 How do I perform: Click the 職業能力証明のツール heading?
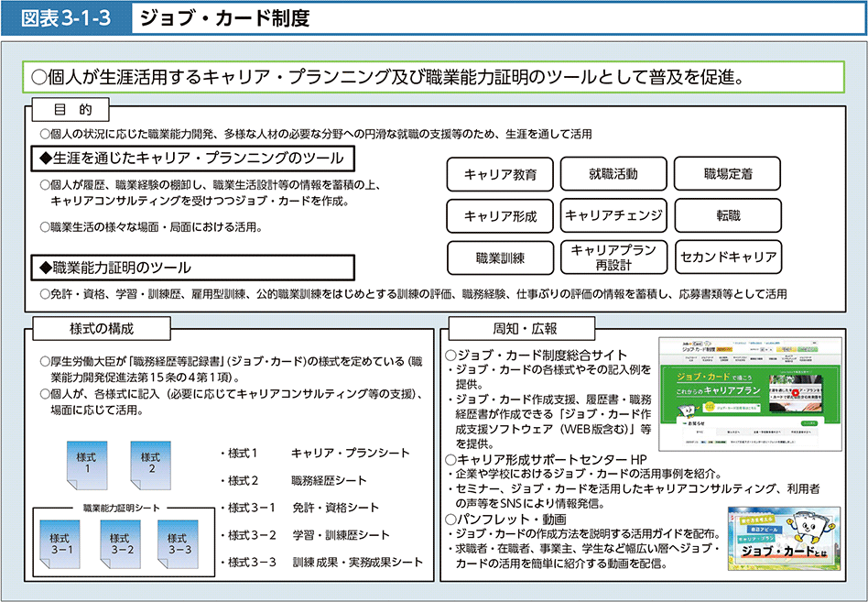tap(192, 268)
